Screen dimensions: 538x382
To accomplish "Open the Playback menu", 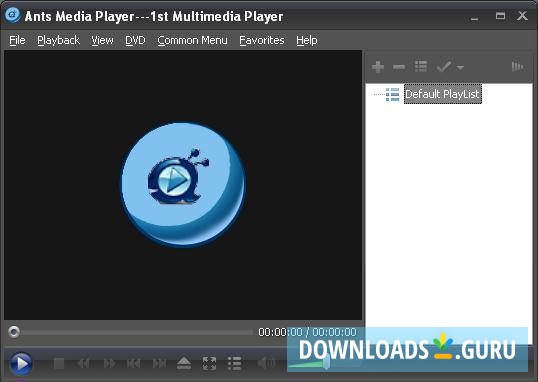I will click(58, 40).
